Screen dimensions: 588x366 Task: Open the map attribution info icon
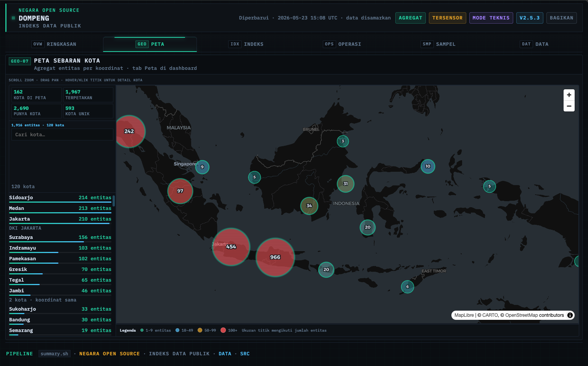point(570,315)
